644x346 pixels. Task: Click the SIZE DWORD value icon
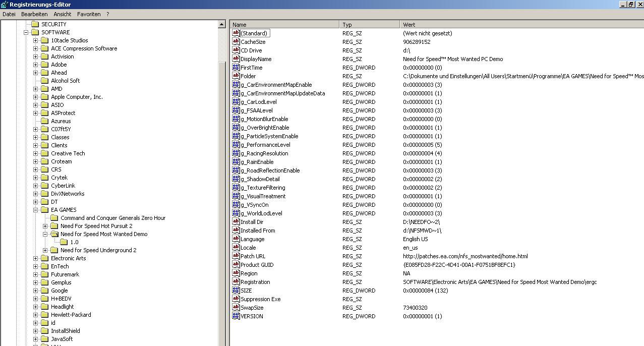click(x=236, y=291)
